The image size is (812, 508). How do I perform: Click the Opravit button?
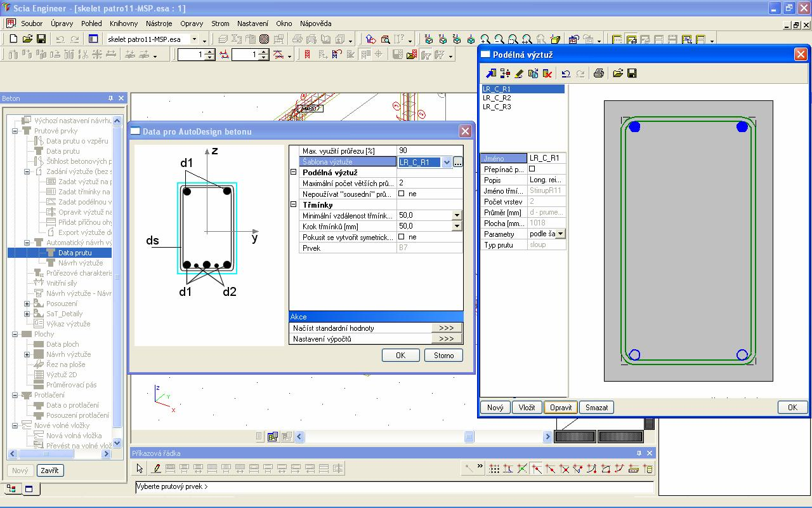pos(561,408)
